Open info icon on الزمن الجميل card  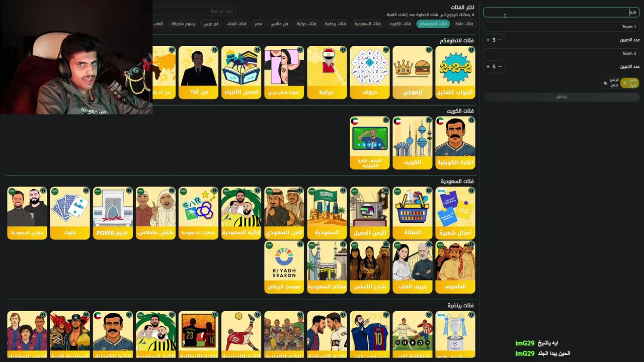click(x=386, y=191)
